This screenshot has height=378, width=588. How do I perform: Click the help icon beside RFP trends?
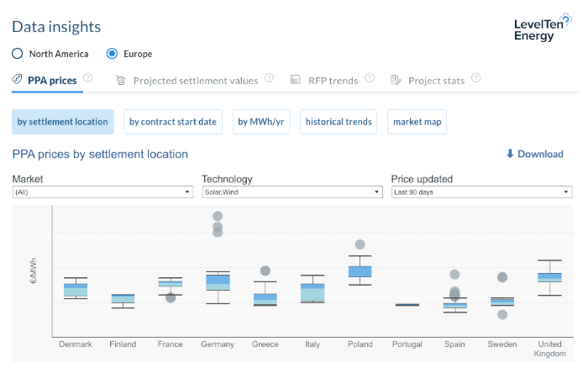369,78
